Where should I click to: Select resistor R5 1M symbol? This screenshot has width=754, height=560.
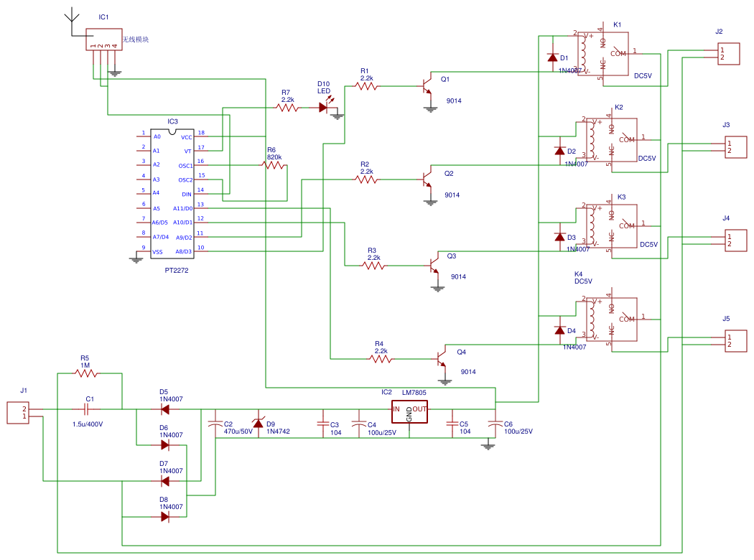point(87,373)
